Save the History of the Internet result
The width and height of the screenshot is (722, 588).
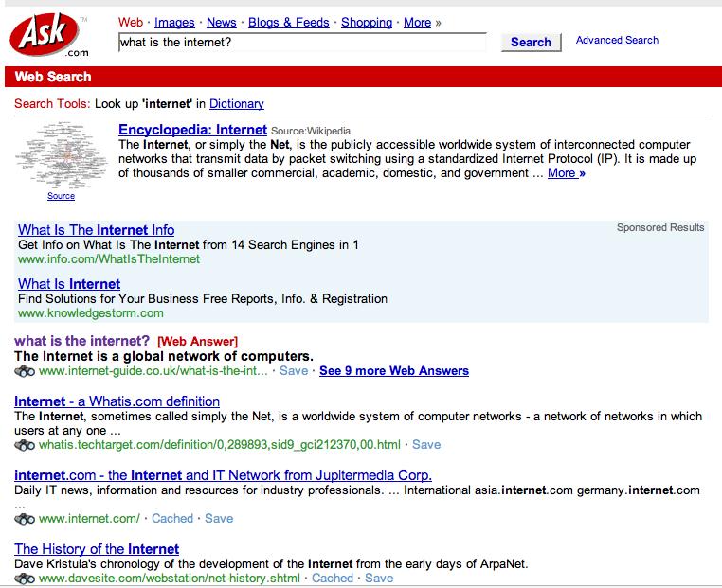[379, 579]
